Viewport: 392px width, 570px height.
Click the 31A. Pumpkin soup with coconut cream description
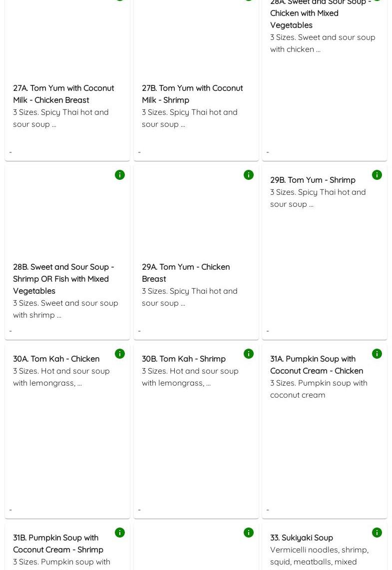point(319,389)
